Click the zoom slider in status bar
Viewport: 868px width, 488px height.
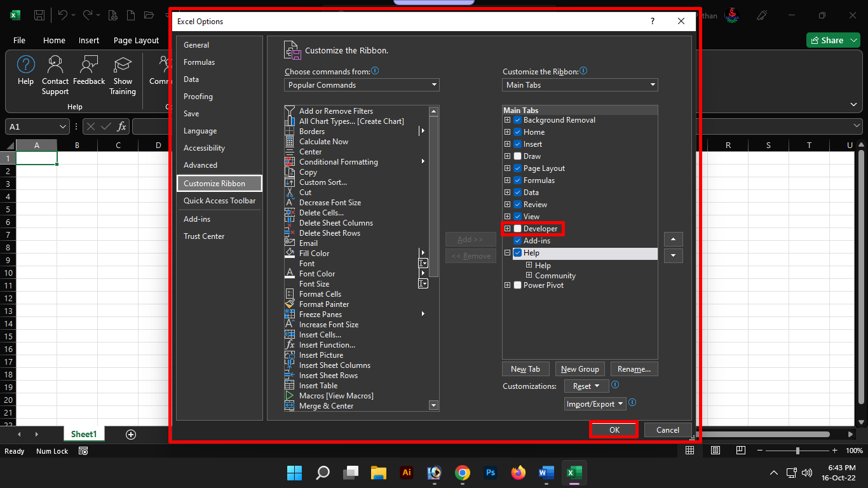797,451
